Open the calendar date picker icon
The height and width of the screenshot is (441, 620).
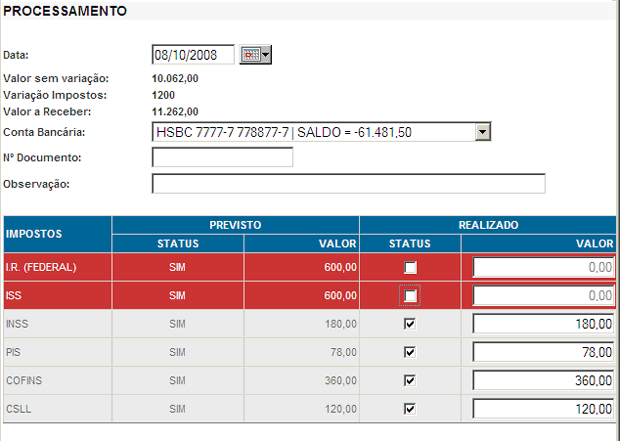point(256,55)
